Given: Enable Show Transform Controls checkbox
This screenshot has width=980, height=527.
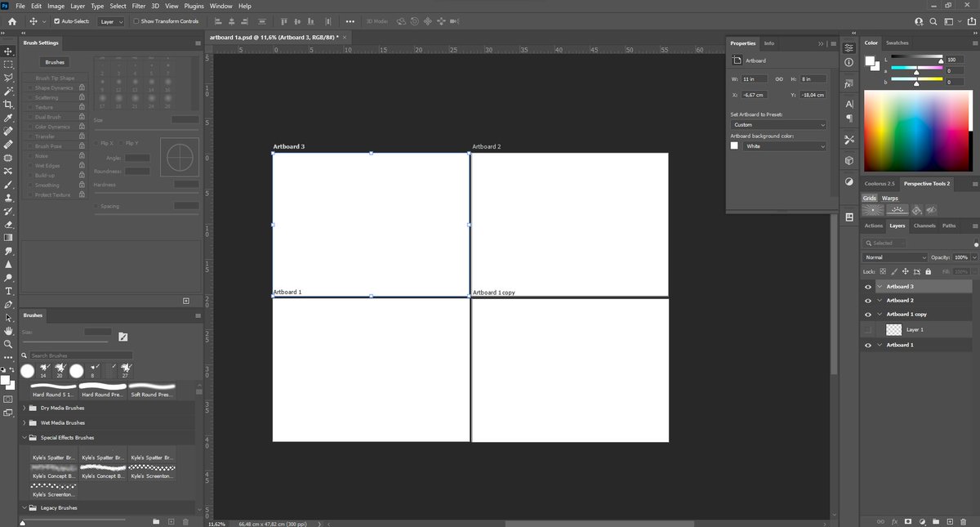Looking at the screenshot, I should pyautogui.click(x=136, y=21).
